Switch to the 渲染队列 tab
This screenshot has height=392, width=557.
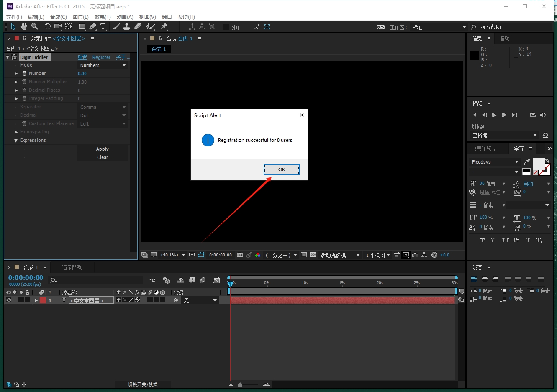point(72,267)
